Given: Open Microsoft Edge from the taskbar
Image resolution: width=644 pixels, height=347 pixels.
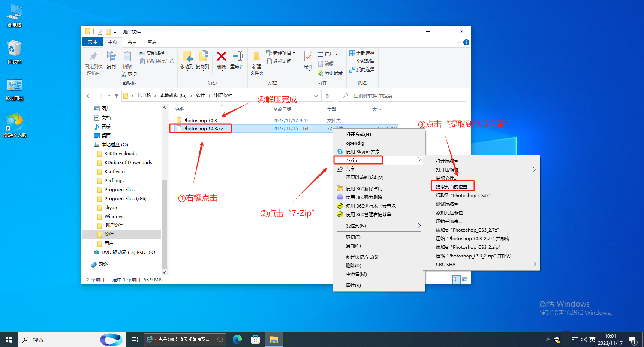Looking at the screenshot, I should point(237,340).
